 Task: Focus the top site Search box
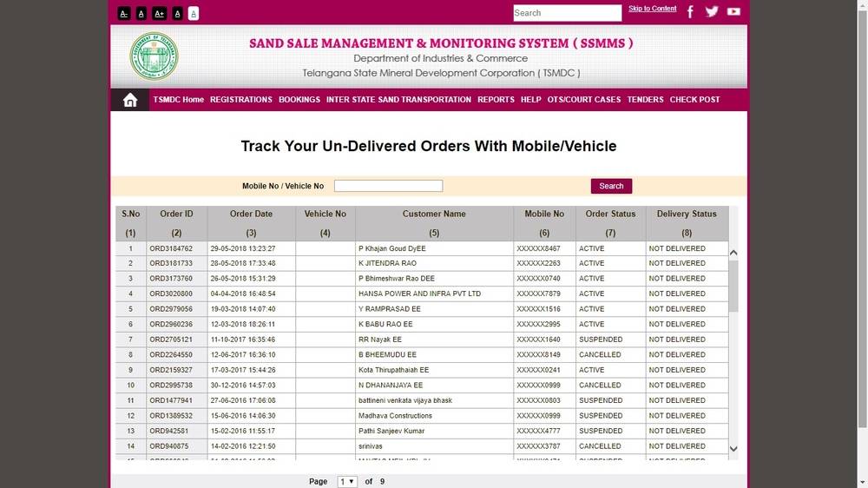567,13
